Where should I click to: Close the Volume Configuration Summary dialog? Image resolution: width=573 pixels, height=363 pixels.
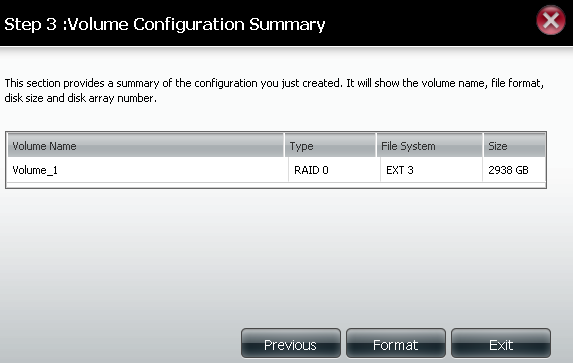tap(550, 20)
